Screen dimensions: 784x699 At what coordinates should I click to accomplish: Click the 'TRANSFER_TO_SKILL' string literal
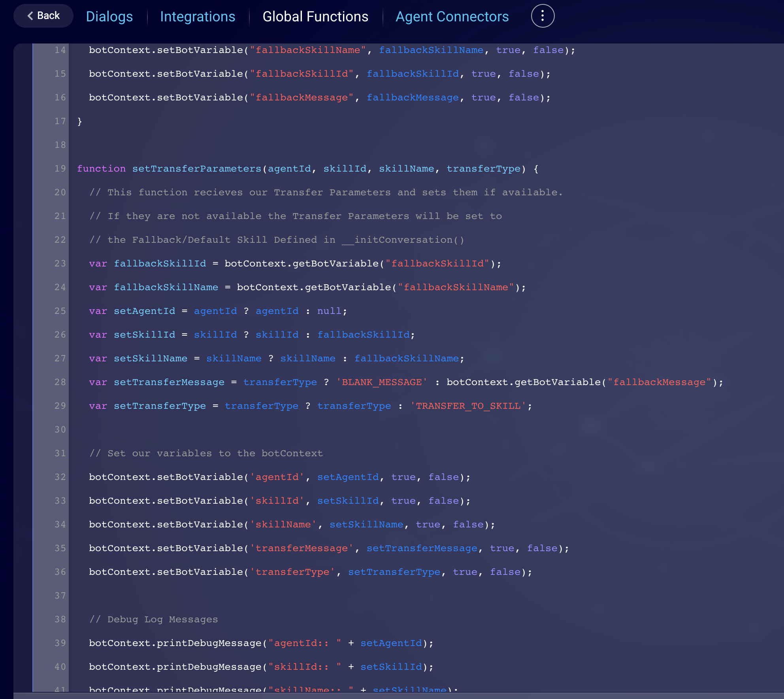click(468, 406)
